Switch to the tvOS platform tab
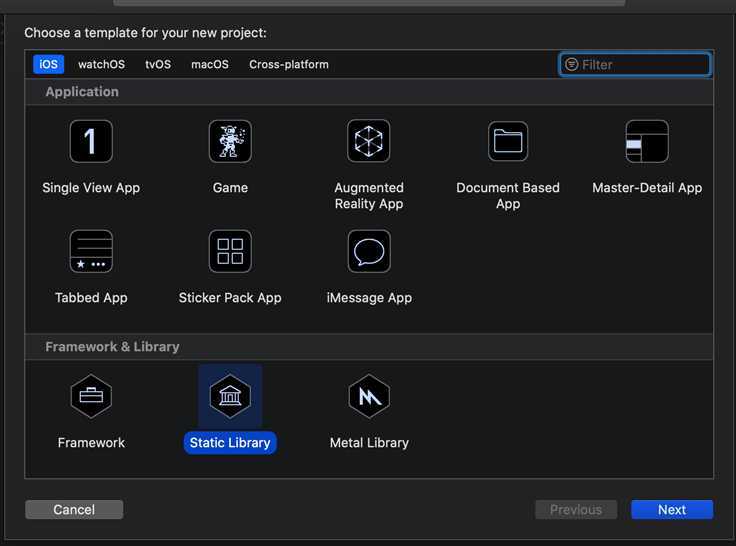 (x=158, y=64)
